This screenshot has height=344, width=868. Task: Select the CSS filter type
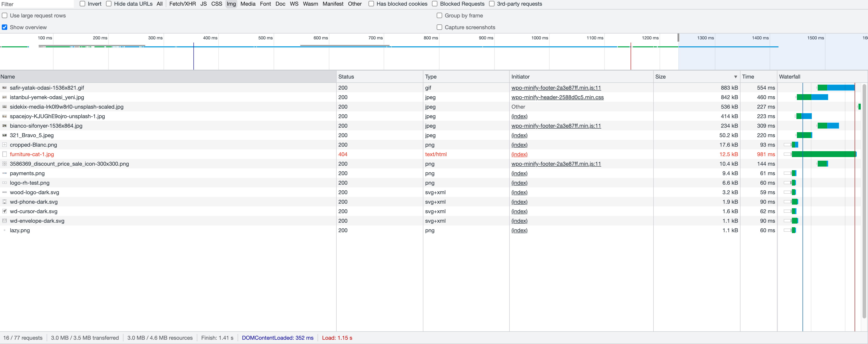(x=216, y=4)
